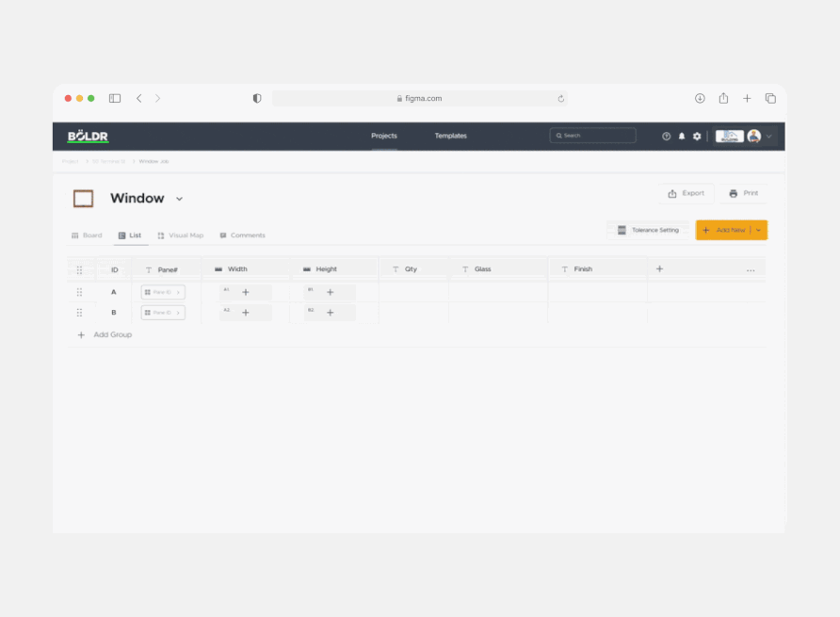Screen dimensions: 840x617
Task: Click the Print button
Action: coord(744,193)
